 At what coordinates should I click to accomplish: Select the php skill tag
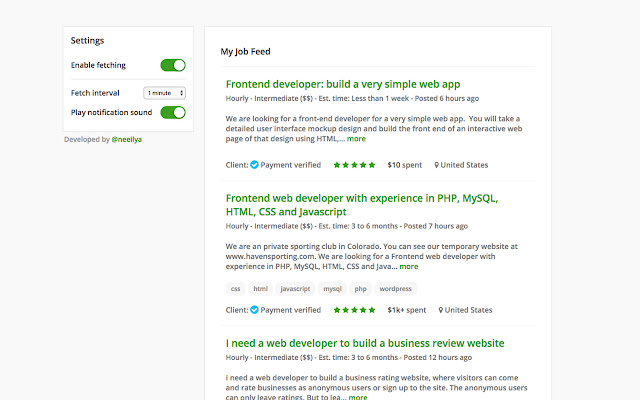360,289
